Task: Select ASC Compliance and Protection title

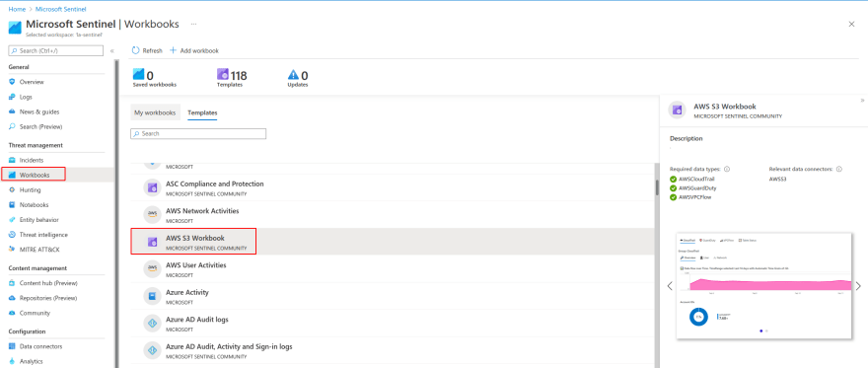Action: 215,184
